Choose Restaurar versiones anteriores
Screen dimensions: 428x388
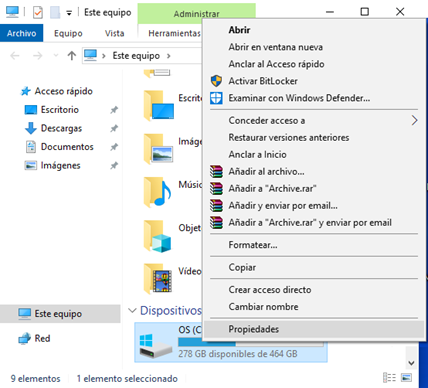(x=313, y=137)
